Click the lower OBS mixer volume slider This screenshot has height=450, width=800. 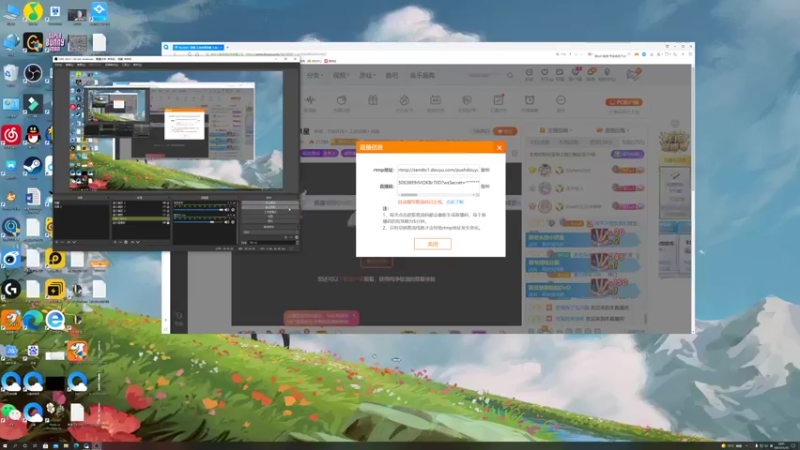pyautogui.click(x=198, y=222)
